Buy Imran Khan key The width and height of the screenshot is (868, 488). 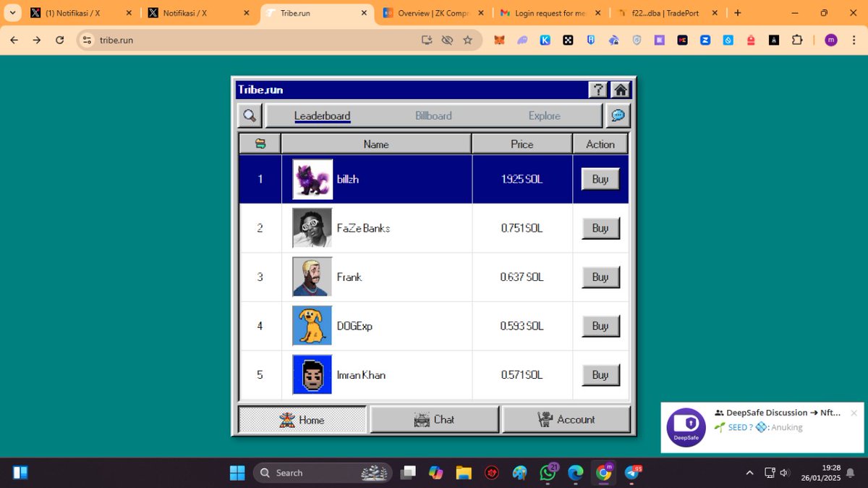pyautogui.click(x=600, y=374)
